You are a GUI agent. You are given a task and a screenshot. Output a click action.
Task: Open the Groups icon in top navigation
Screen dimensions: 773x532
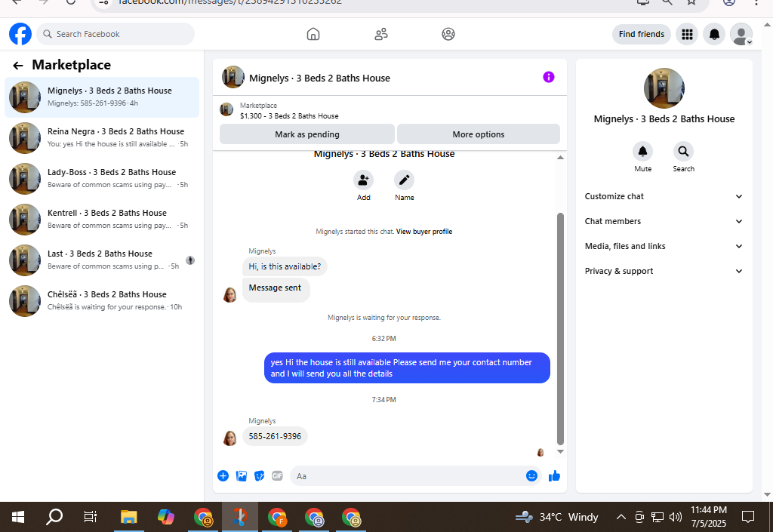click(x=448, y=34)
